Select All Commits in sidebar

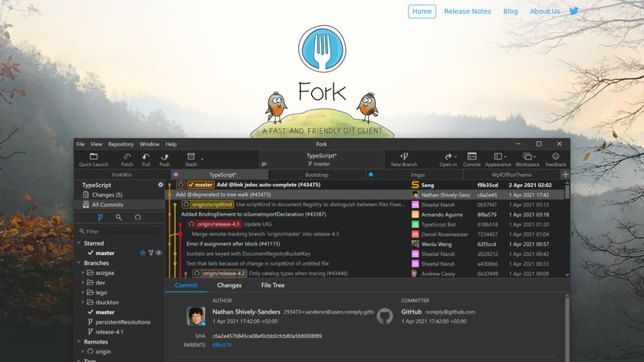click(107, 205)
